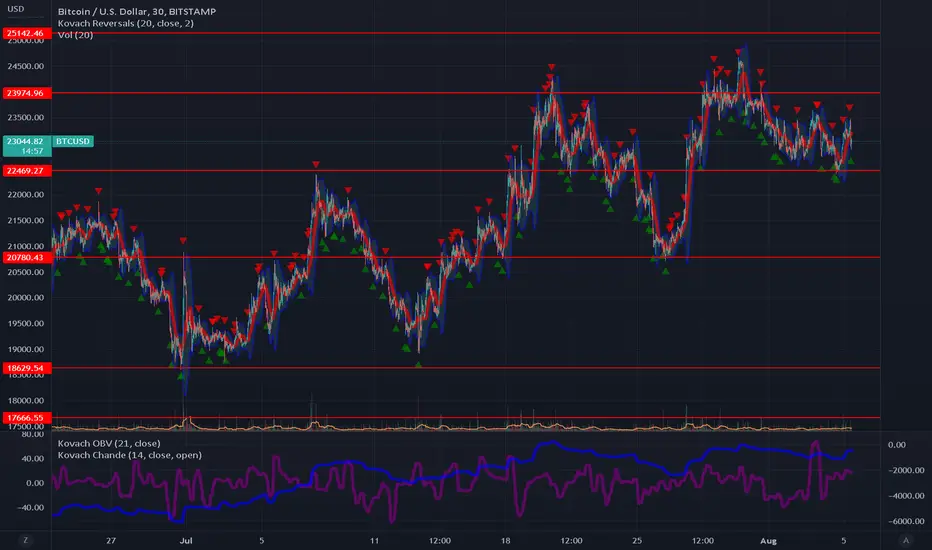Click the Aug date on time axis

pos(769,540)
